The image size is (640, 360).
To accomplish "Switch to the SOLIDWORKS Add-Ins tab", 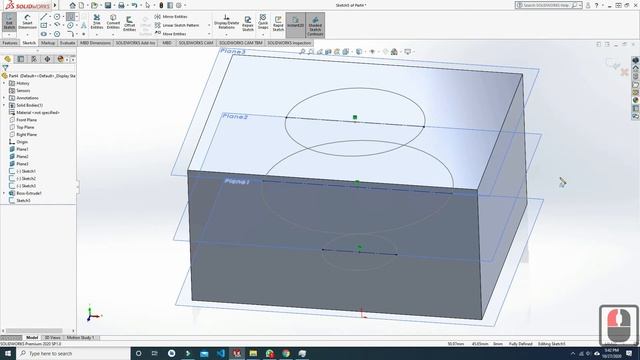I will point(135,43).
